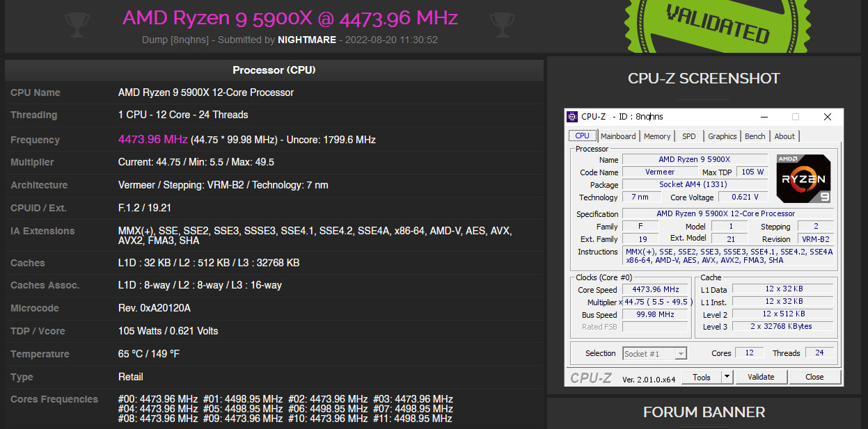Open the About tab
The width and height of the screenshot is (868, 429).
(x=784, y=136)
